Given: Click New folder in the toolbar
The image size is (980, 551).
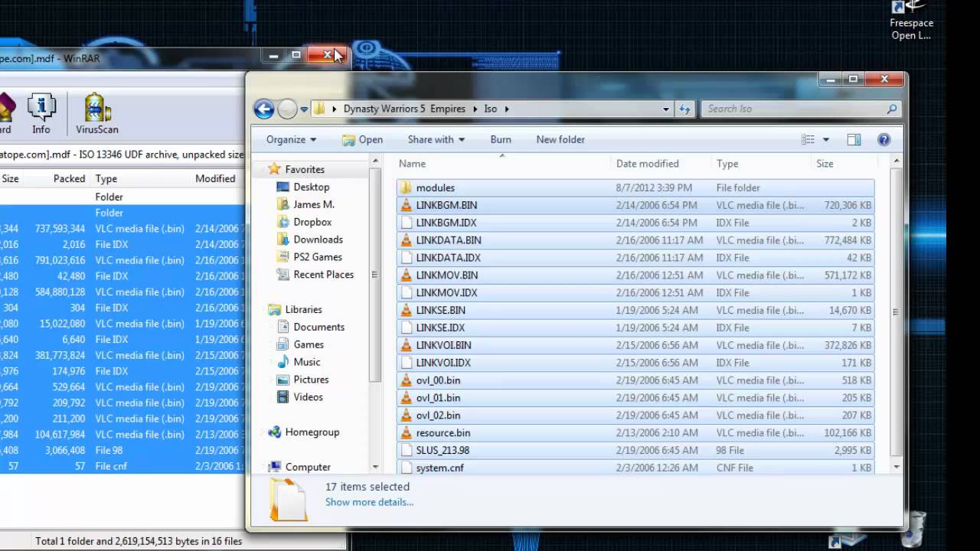Looking at the screenshot, I should click(x=560, y=139).
